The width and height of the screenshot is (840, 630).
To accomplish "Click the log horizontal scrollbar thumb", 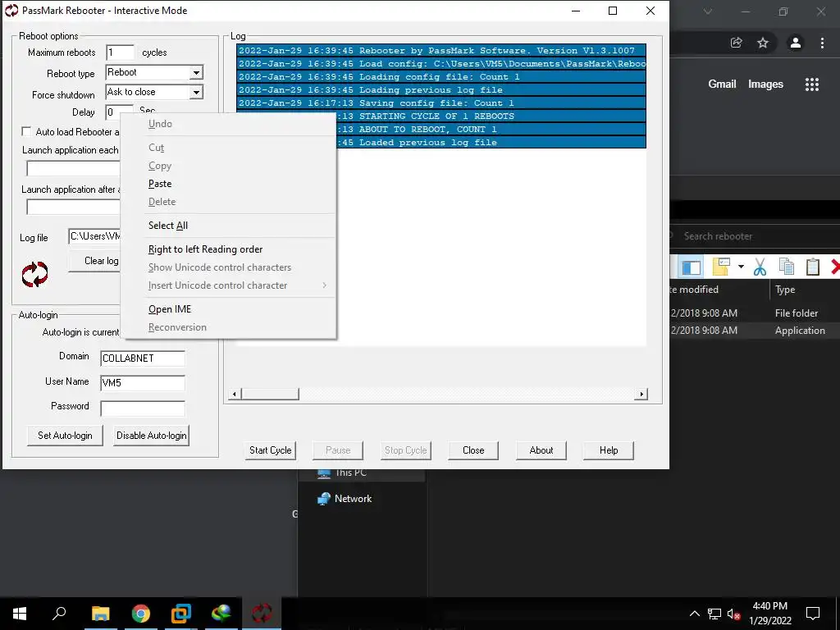I will tap(270, 395).
